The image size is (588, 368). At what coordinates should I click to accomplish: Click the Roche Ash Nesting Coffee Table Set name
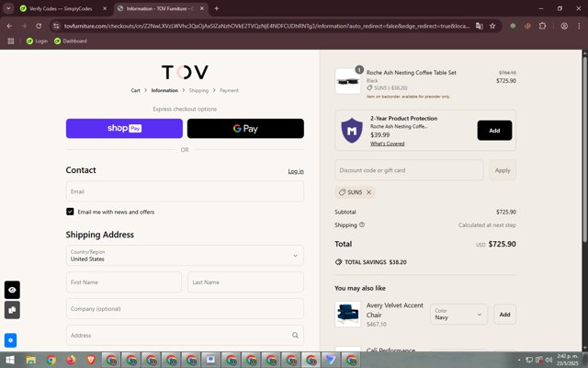[x=411, y=73]
